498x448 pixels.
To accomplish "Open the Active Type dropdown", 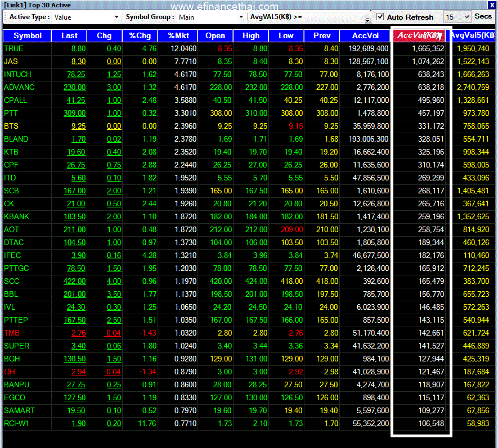I will pos(116,17).
